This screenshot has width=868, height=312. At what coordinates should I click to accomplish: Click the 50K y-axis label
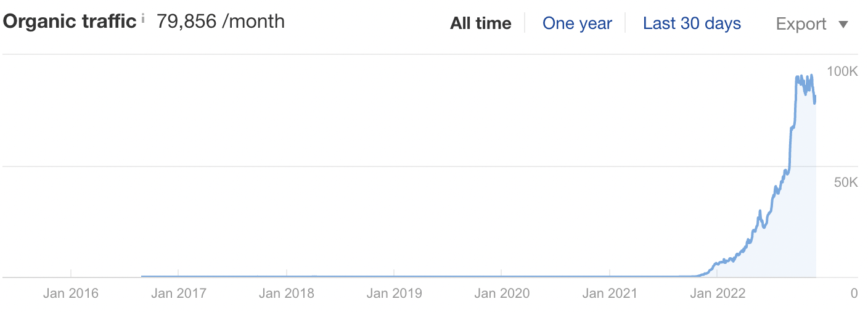[x=845, y=183]
